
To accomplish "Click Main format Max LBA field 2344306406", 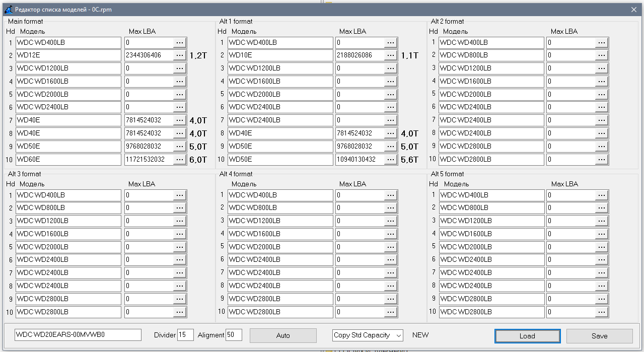I will pos(149,55).
